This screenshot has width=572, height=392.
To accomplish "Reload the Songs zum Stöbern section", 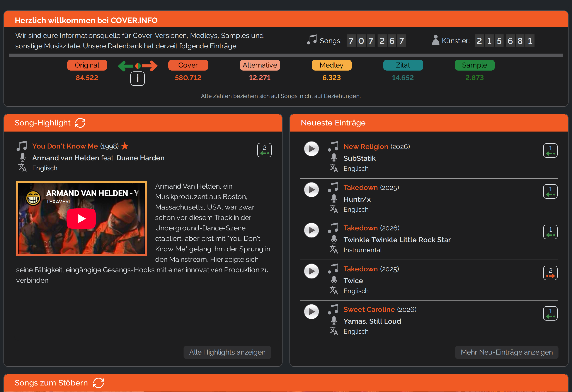I will tap(99, 383).
